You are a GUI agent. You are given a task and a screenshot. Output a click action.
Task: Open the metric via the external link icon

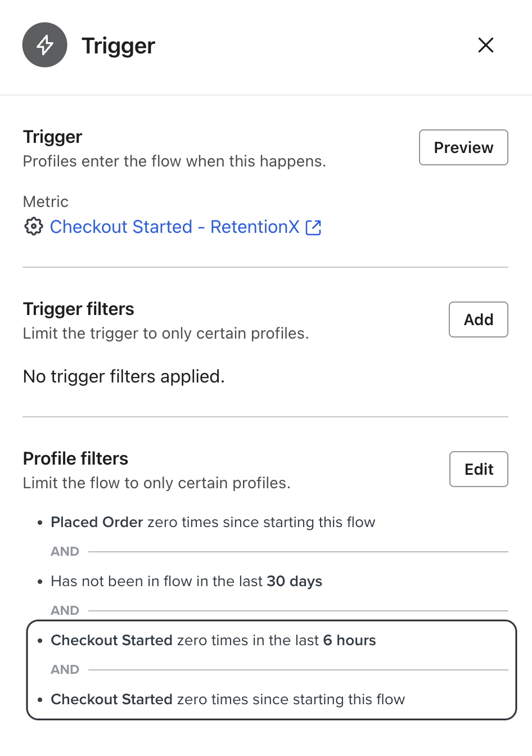[313, 227]
